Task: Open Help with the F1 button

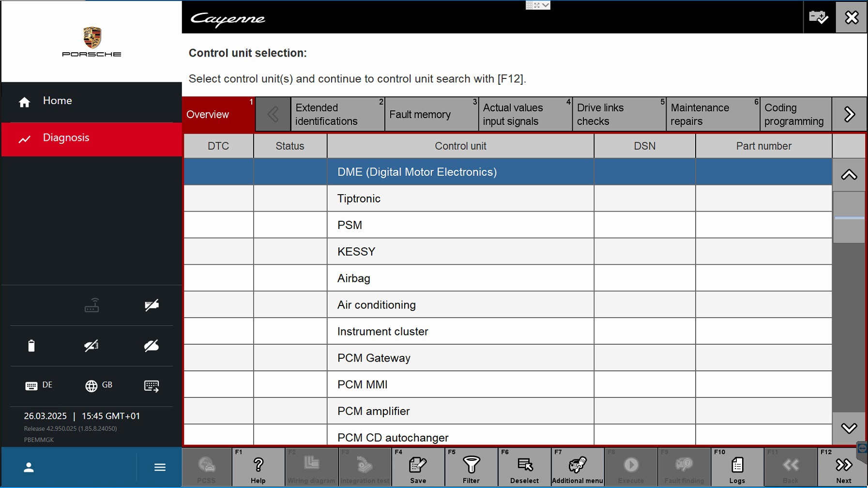Action: pyautogui.click(x=258, y=467)
